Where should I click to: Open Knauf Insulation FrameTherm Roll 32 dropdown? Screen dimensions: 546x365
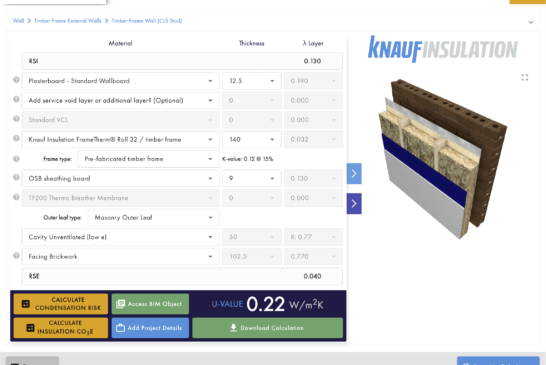(120, 139)
